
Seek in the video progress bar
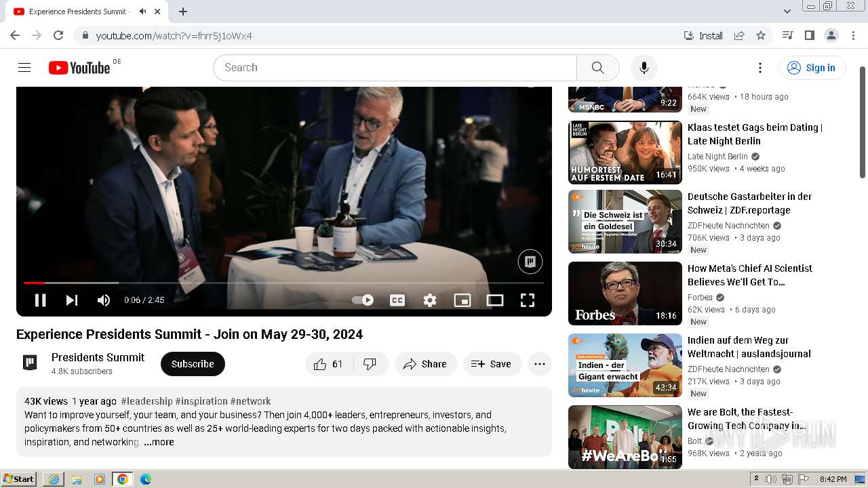point(284,283)
